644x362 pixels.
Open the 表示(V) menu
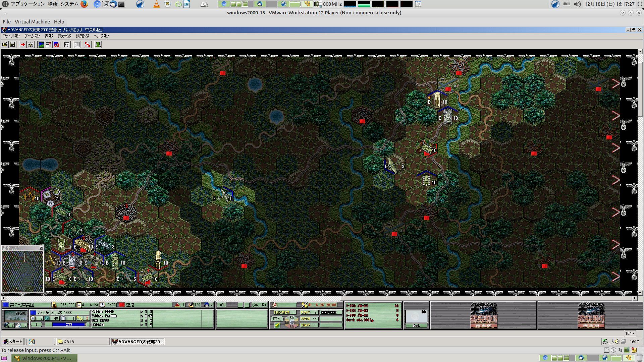tap(64, 36)
